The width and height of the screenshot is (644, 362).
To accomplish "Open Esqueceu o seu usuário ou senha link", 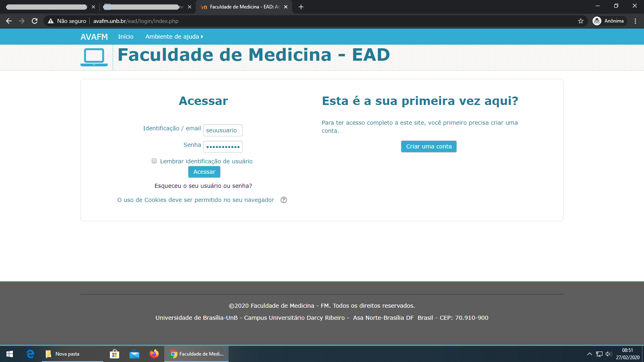I will click(x=203, y=186).
